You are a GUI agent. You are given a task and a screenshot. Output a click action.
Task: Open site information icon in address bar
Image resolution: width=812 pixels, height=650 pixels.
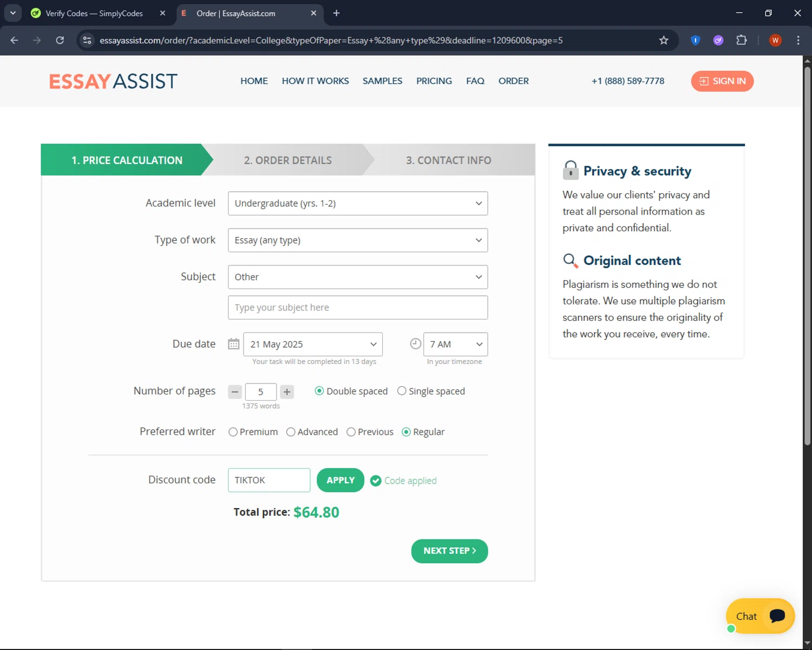[87, 40]
